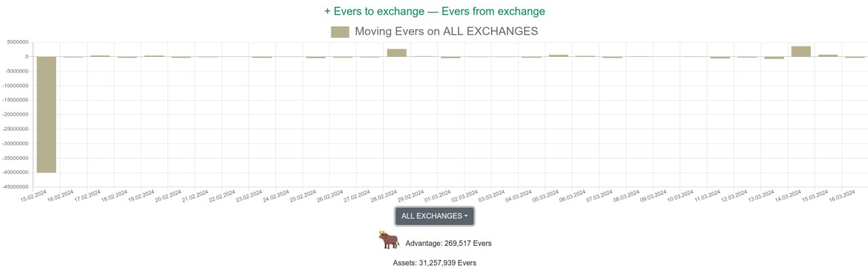Click the bull emoji icon

(389, 240)
